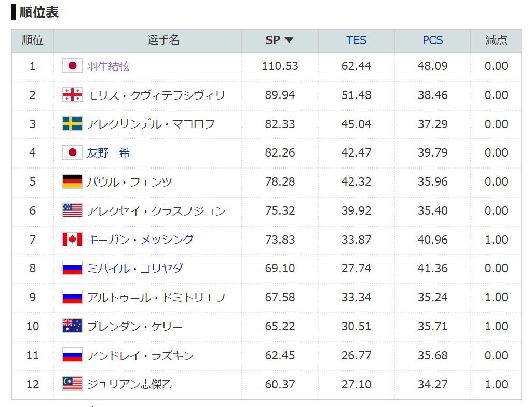532x407 pixels.
Task: Open the ミハイル・コリヤダ skater link
Action: 135,269
